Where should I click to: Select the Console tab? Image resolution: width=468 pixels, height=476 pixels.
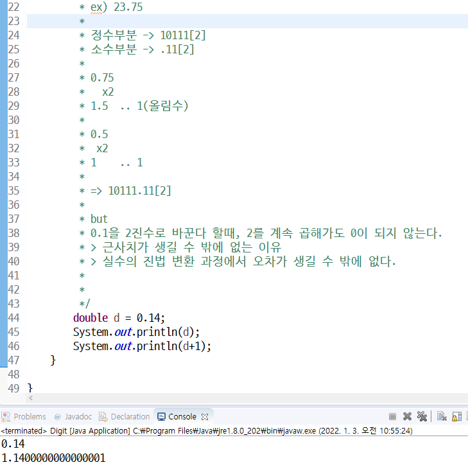(182, 416)
